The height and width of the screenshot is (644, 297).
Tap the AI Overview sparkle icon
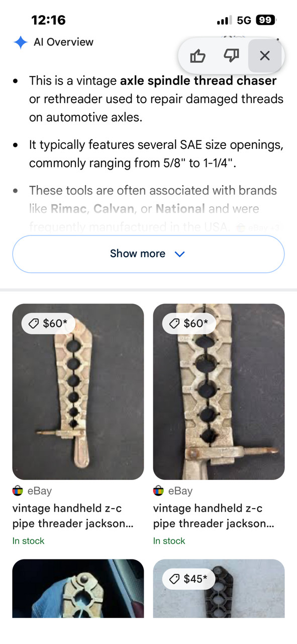point(20,42)
